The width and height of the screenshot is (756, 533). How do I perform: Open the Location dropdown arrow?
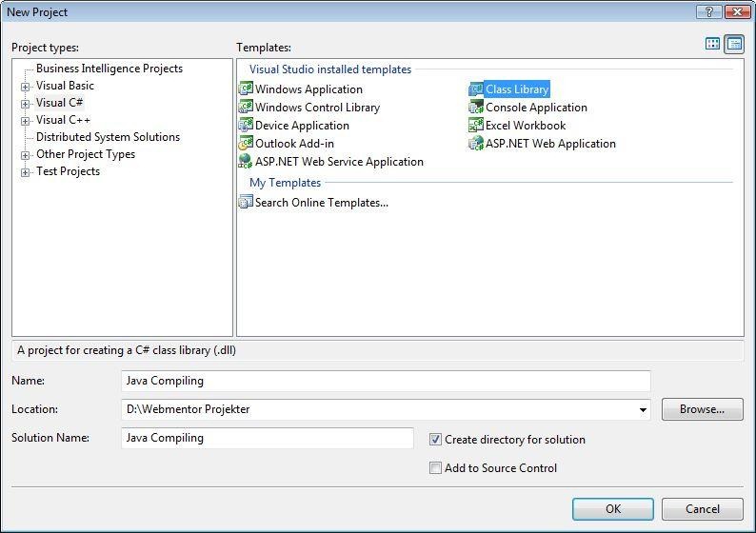(643, 409)
